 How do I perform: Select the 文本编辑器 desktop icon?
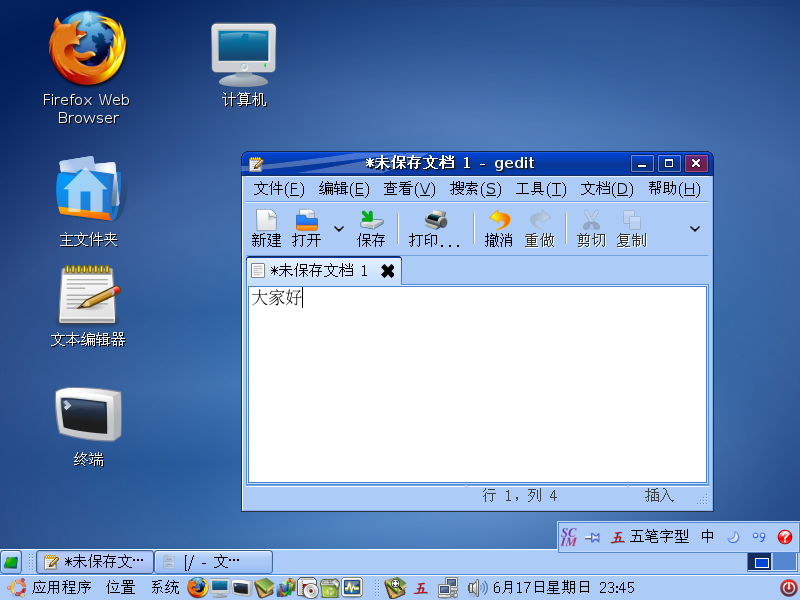(88, 307)
